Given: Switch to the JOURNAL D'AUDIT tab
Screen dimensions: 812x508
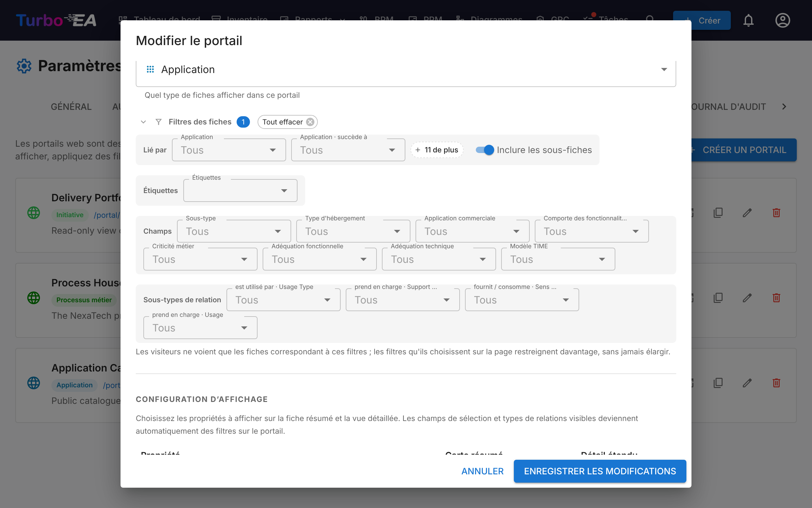Looking at the screenshot, I should pos(728,107).
